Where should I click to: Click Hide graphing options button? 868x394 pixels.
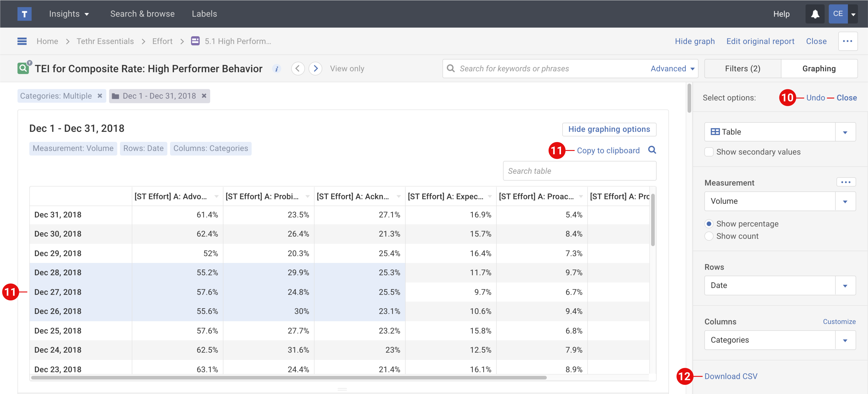pos(609,129)
